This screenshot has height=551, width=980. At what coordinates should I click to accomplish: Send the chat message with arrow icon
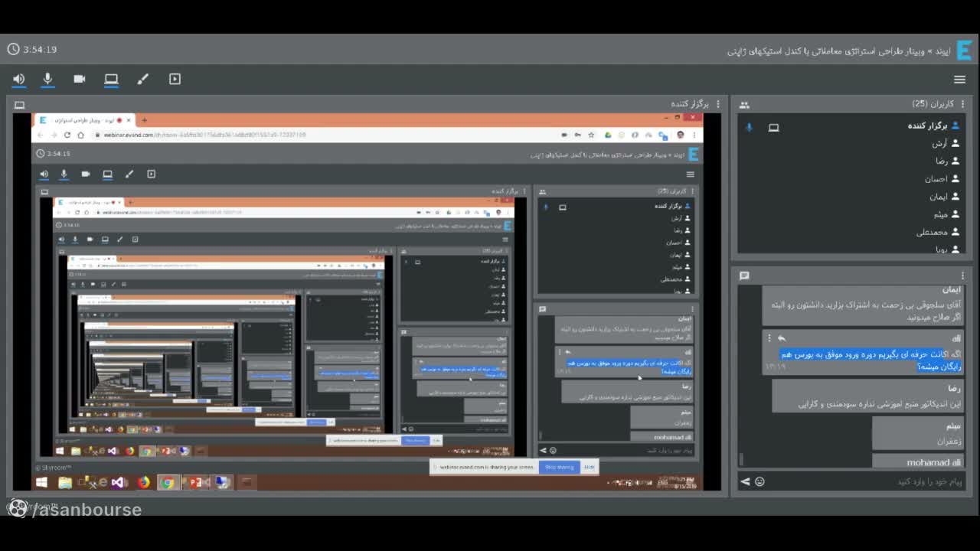[745, 481]
